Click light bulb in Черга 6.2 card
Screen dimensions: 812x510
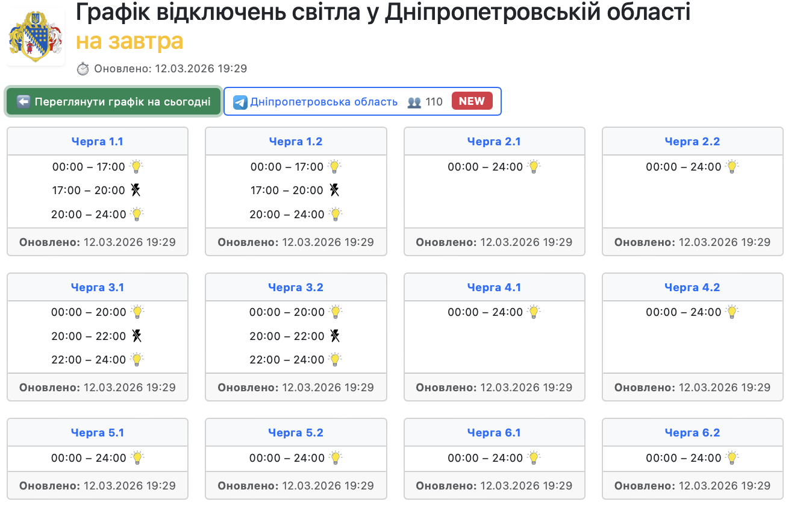click(732, 458)
